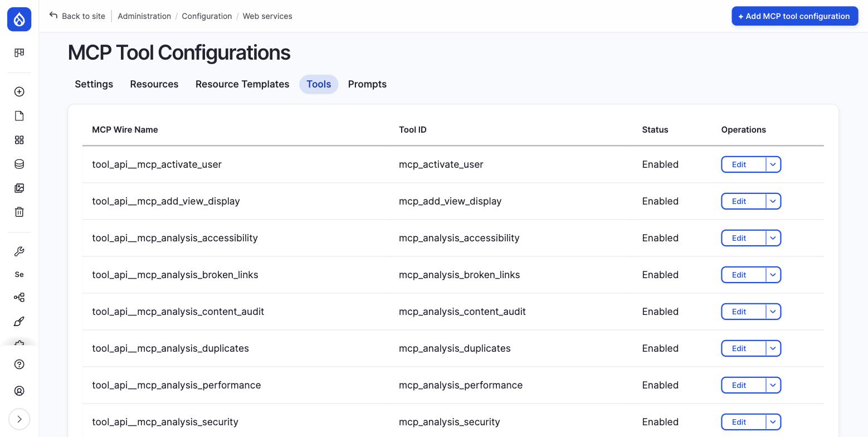
Task: Edit the mcp_activate_user tool
Action: click(x=743, y=164)
